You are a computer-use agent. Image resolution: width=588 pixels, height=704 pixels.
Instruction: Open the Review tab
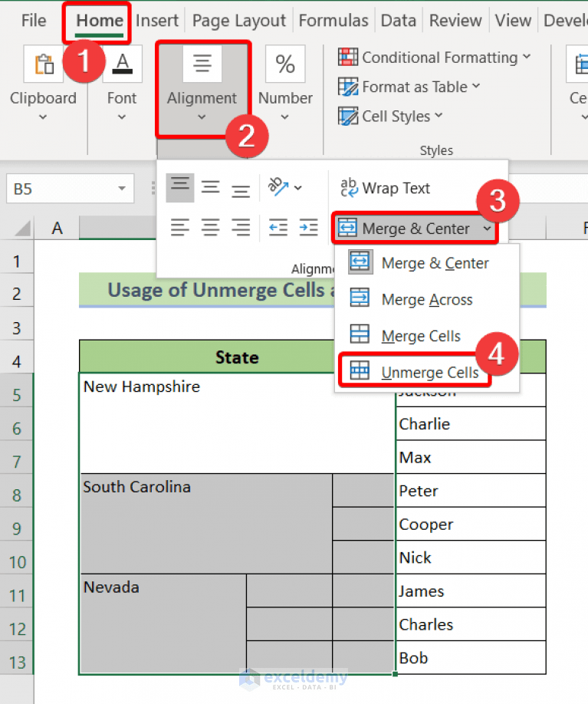[455, 21]
